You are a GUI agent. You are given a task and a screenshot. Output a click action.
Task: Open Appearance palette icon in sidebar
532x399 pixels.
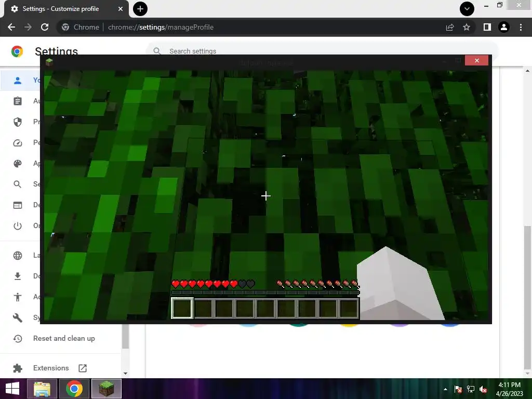coord(18,164)
